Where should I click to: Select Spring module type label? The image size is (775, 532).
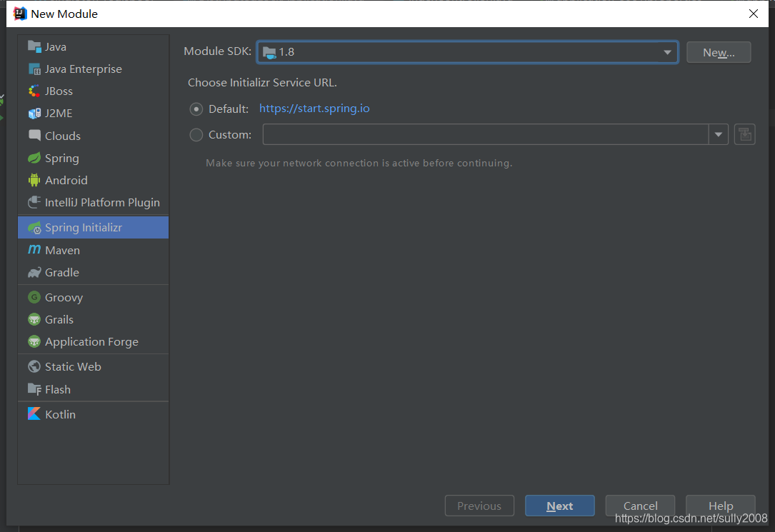(61, 159)
